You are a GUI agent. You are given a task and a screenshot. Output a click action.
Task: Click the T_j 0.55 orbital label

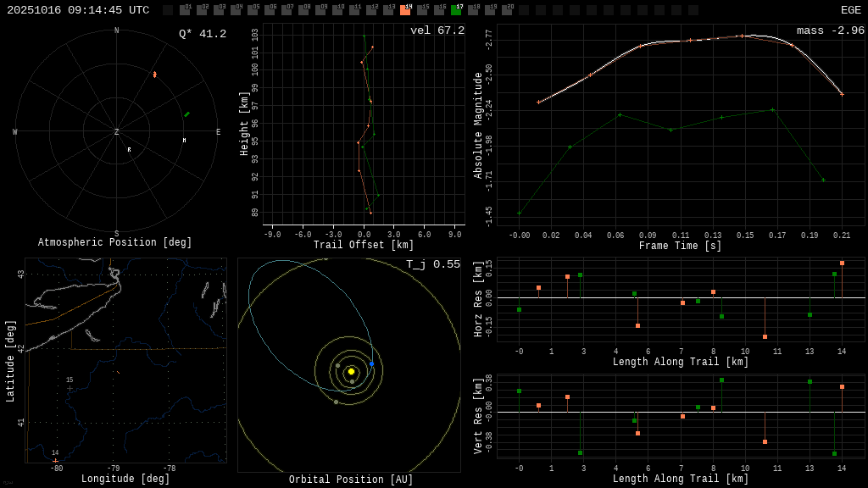coord(432,264)
